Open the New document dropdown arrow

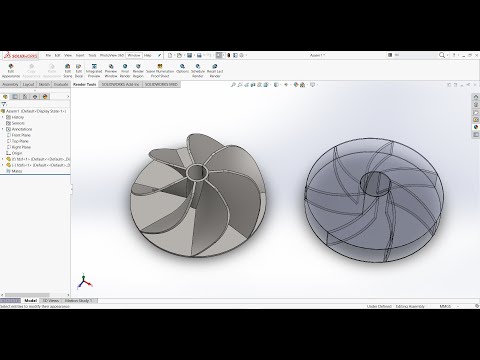tap(174, 55)
